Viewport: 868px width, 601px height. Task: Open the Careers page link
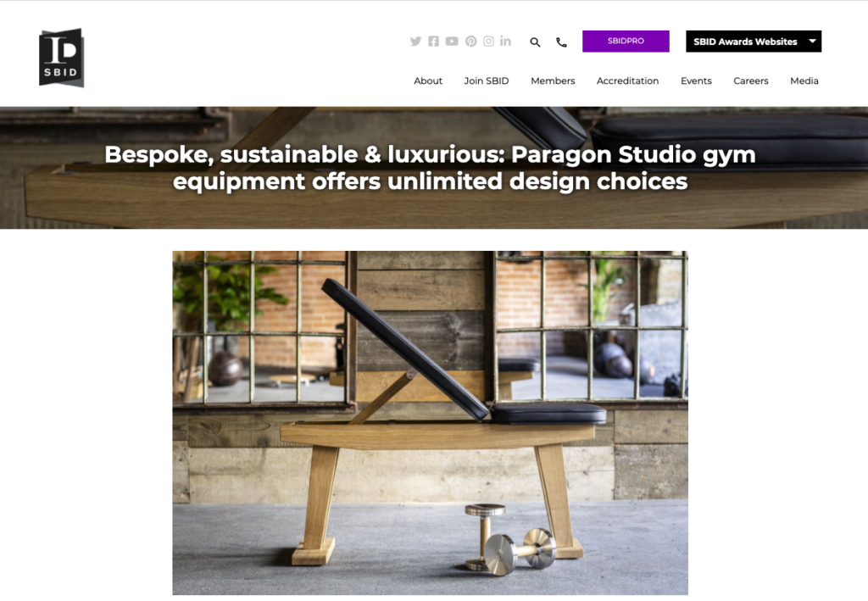[x=751, y=81]
